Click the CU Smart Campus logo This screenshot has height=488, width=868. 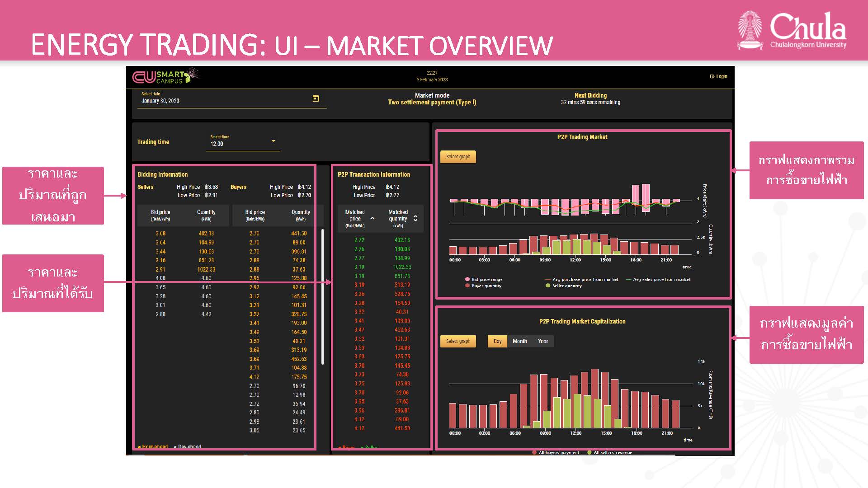click(x=165, y=77)
